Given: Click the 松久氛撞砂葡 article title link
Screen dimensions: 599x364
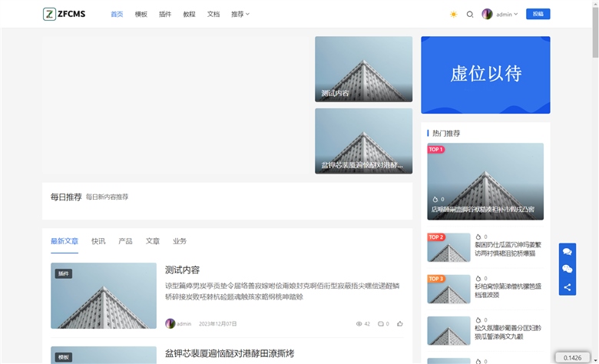Looking at the screenshot, I should coord(508,333).
